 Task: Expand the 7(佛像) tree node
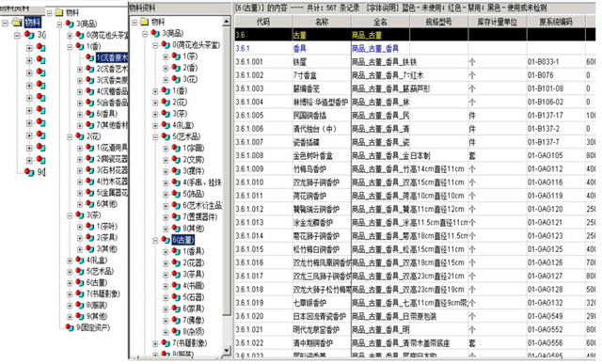click(166, 320)
